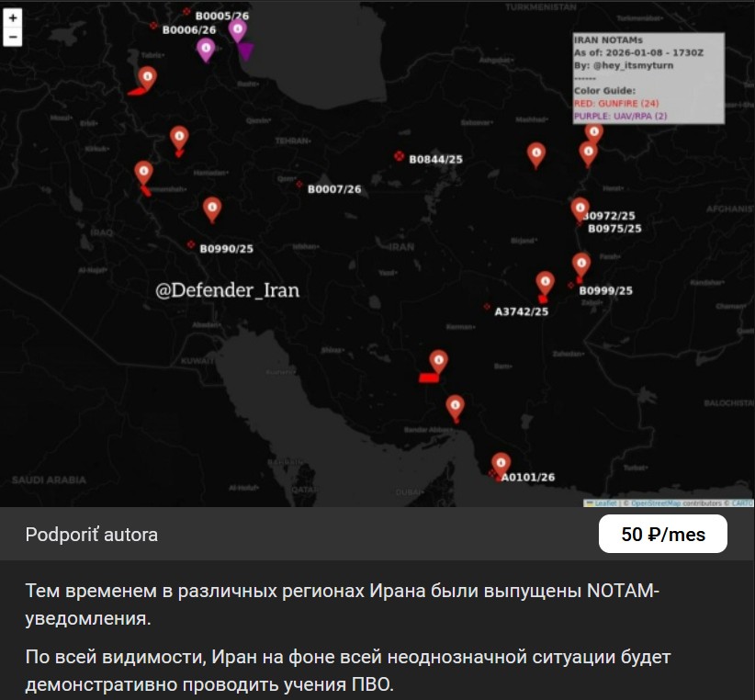Click the 50 ₽/mes subscribe button

(662, 535)
